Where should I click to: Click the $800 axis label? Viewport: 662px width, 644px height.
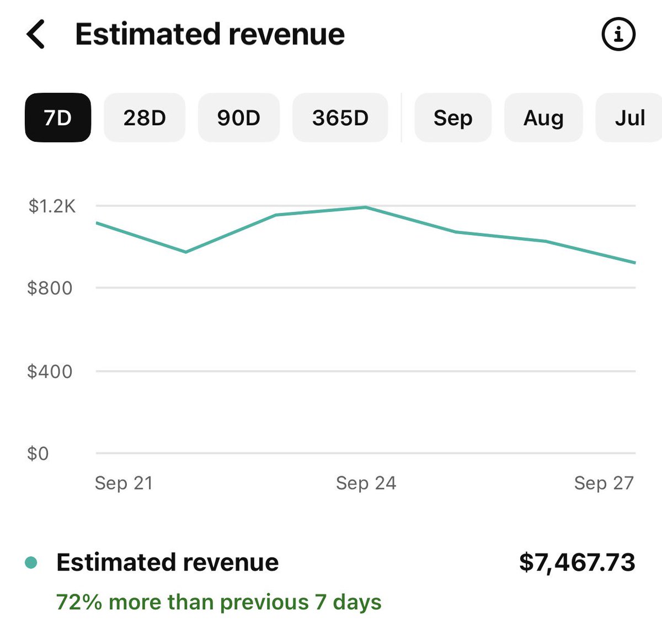tap(50, 288)
